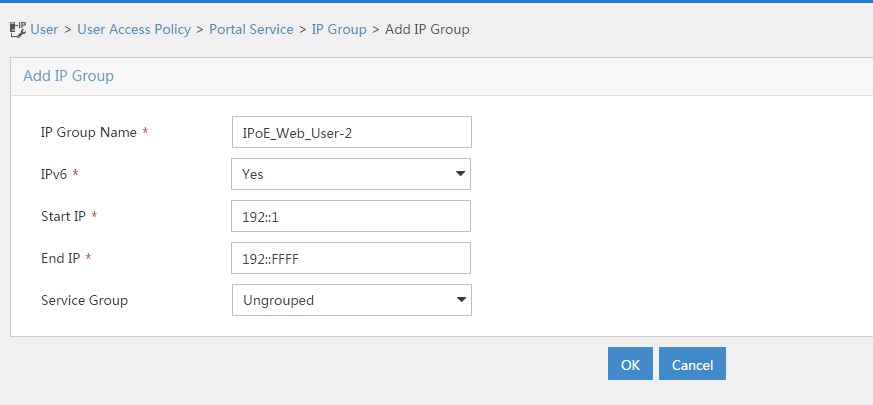
Task: Open the Service Group Ungrouped dropdown
Action: [x=352, y=300]
